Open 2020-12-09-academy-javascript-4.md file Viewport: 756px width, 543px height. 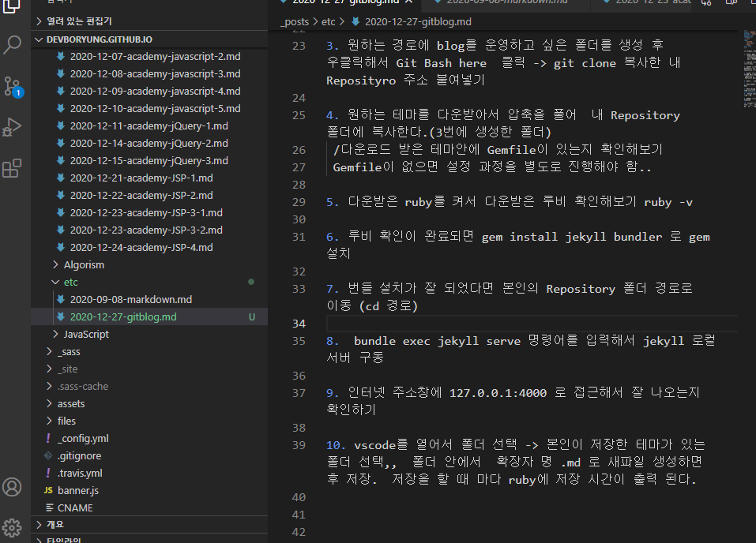coord(149,91)
